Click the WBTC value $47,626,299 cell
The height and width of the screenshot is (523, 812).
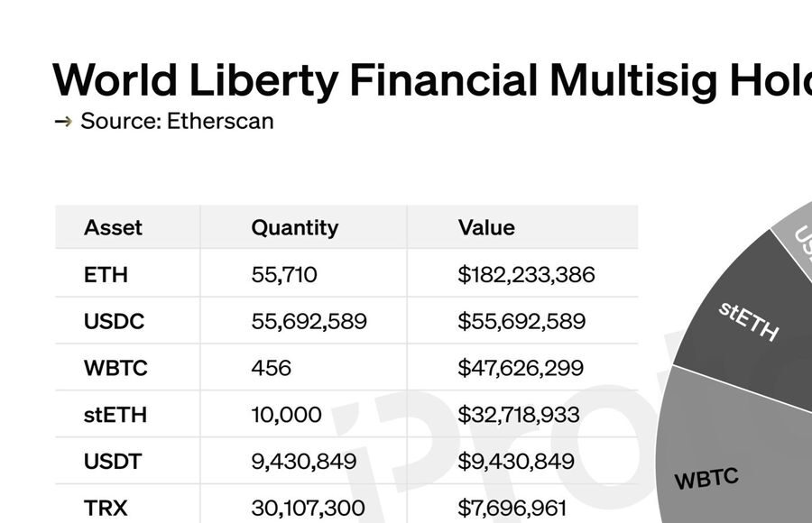pos(521,368)
